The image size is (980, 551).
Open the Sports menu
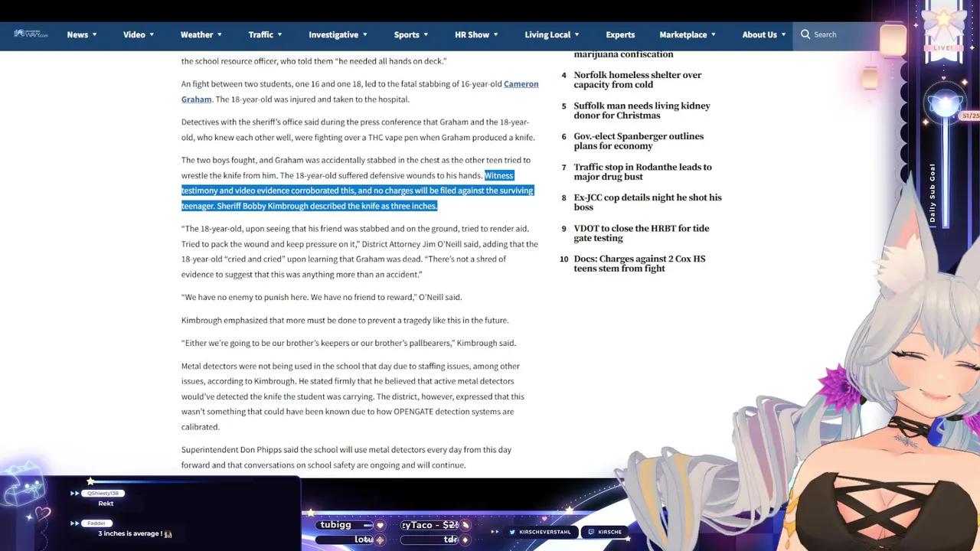(411, 34)
